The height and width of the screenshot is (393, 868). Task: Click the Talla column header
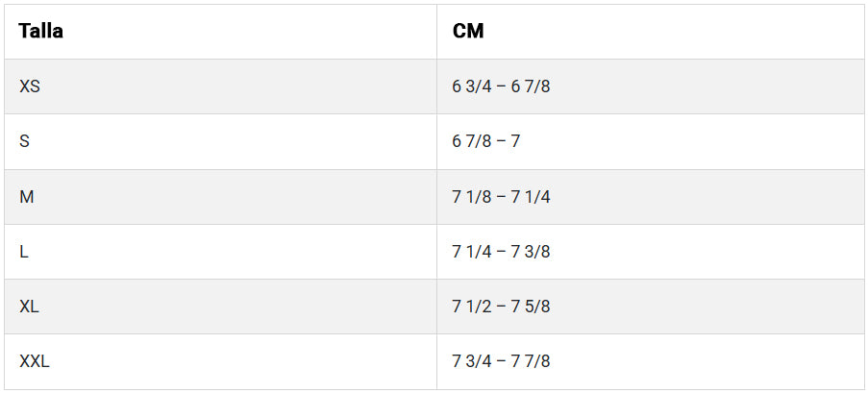[41, 31]
